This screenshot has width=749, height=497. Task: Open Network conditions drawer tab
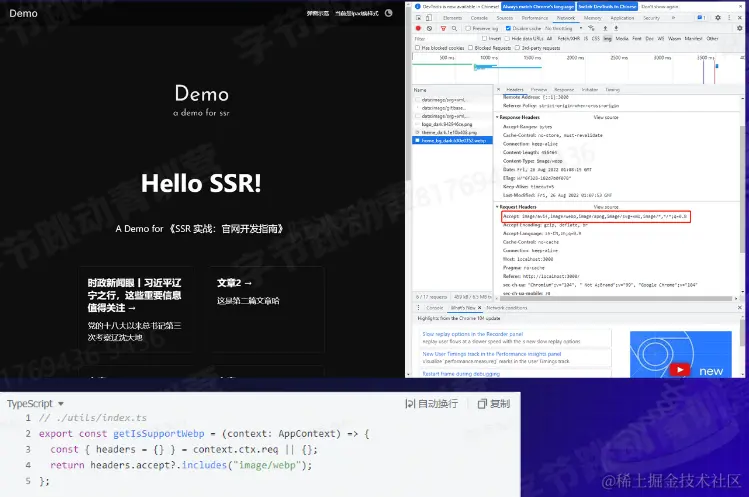point(507,308)
